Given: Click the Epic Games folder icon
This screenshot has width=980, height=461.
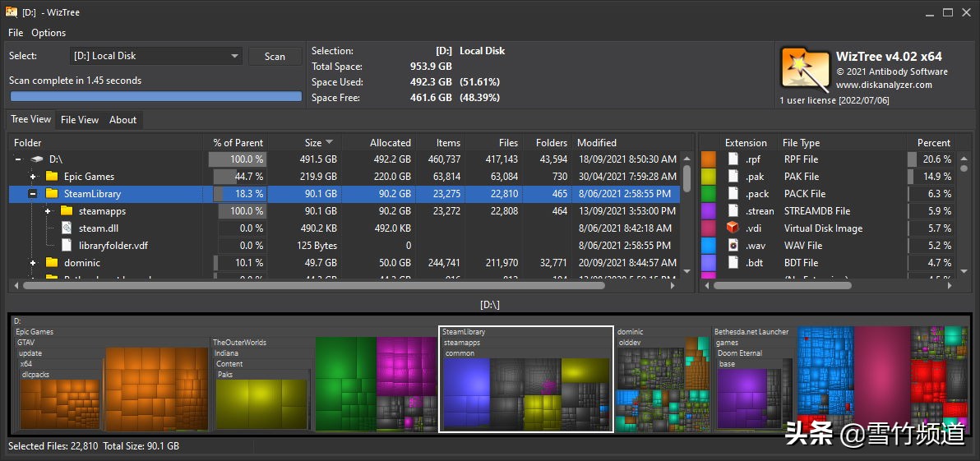Looking at the screenshot, I should 52,177.
